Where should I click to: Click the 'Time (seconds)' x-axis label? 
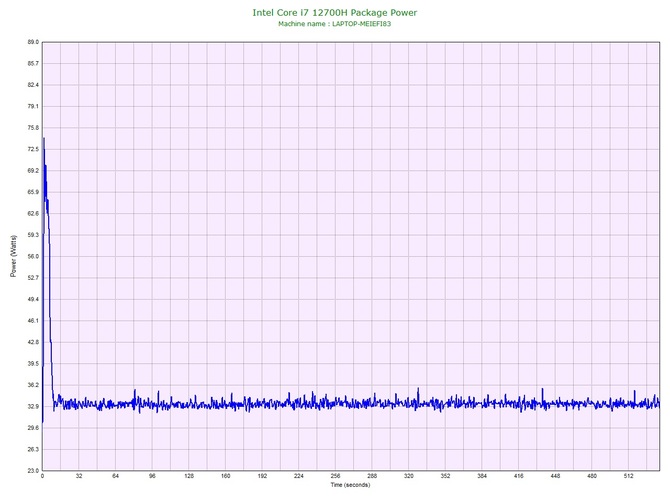pyautogui.click(x=350, y=485)
